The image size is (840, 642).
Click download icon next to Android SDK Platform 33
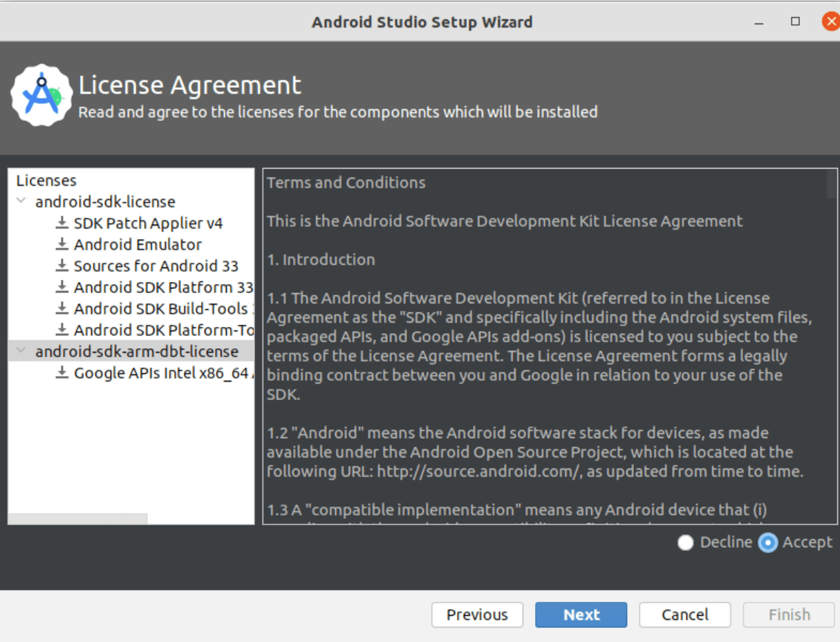tap(62, 287)
